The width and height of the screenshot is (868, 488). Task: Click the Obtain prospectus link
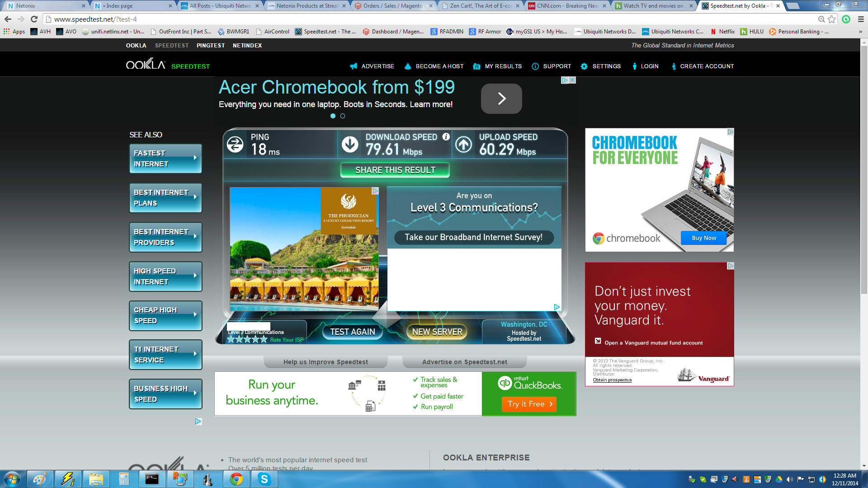click(x=612, y=380)
